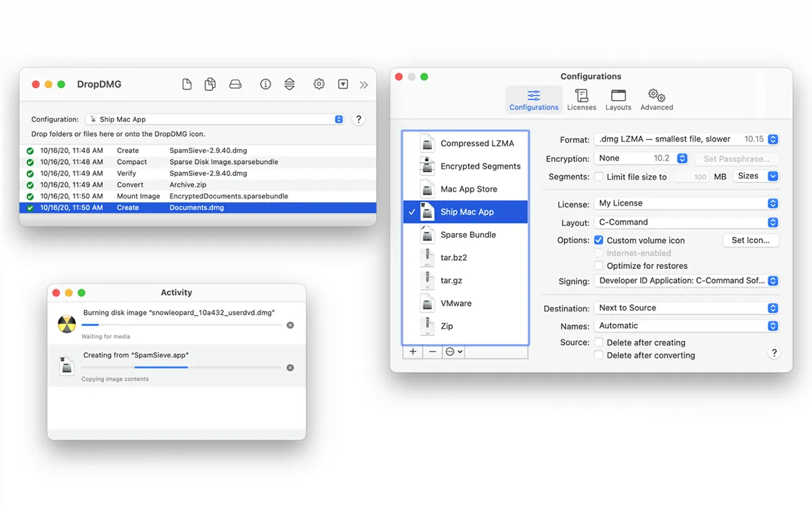The height and width of the screenshot is (508, 812).
Task: Click the new document icon in DropDMG toolbar
Action: [187, 85]
